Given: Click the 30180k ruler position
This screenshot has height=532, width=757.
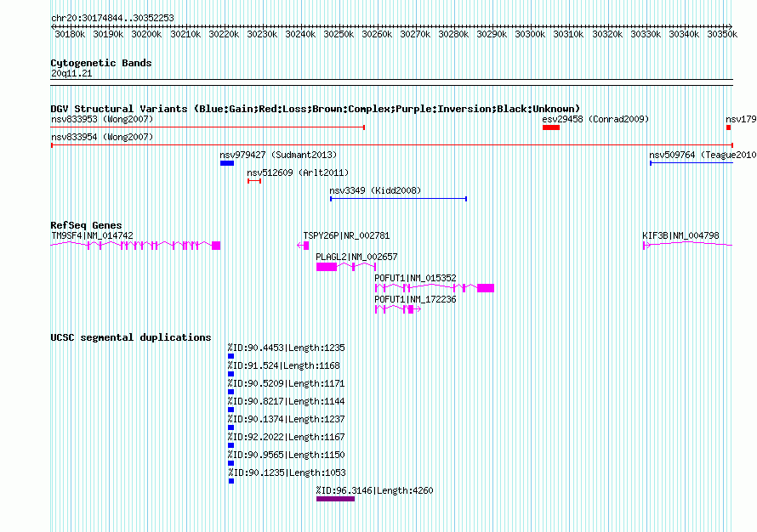Looking at the screenshot, I should 70,34.
